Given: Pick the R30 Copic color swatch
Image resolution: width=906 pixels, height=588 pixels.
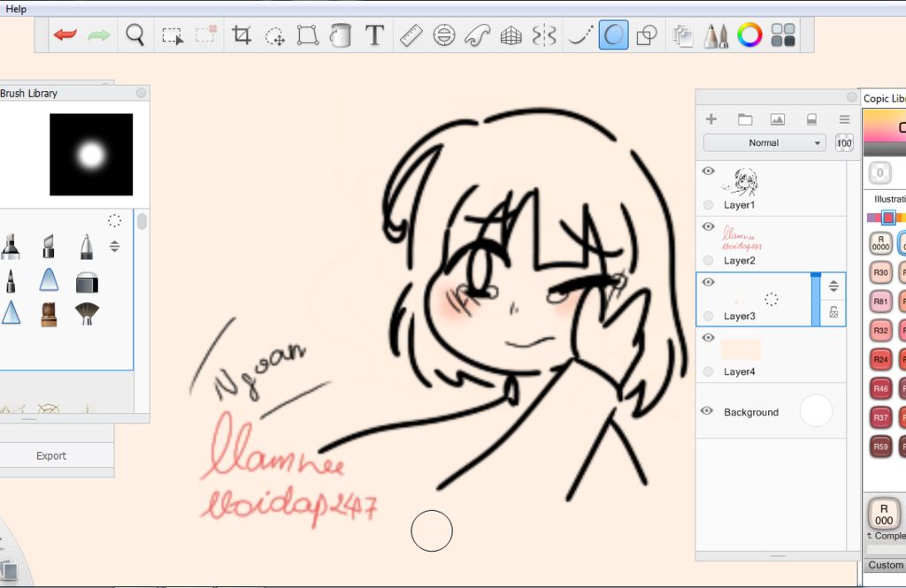Looking at the screenshot, I should [x=880, y=272].
